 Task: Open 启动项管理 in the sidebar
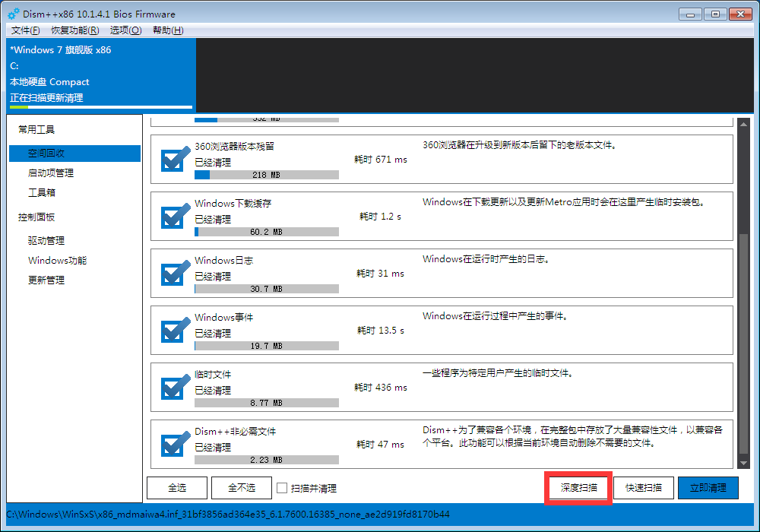coord(51,173)
